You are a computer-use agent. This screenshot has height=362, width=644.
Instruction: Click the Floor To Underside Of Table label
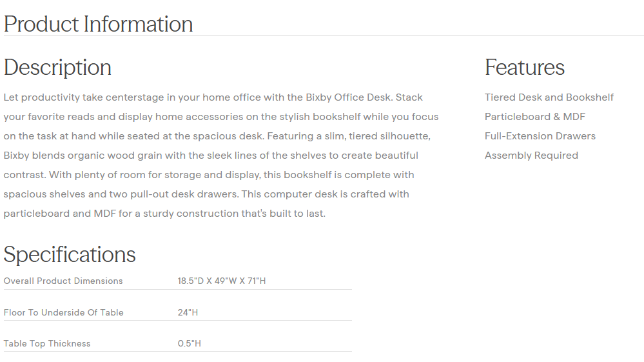(63, 312)
